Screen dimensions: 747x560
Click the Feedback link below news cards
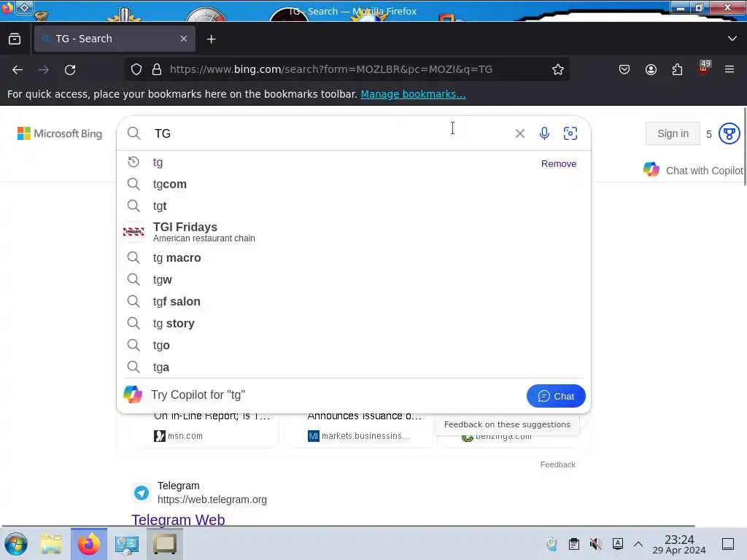pyautogui.click(x=557, y=464)
